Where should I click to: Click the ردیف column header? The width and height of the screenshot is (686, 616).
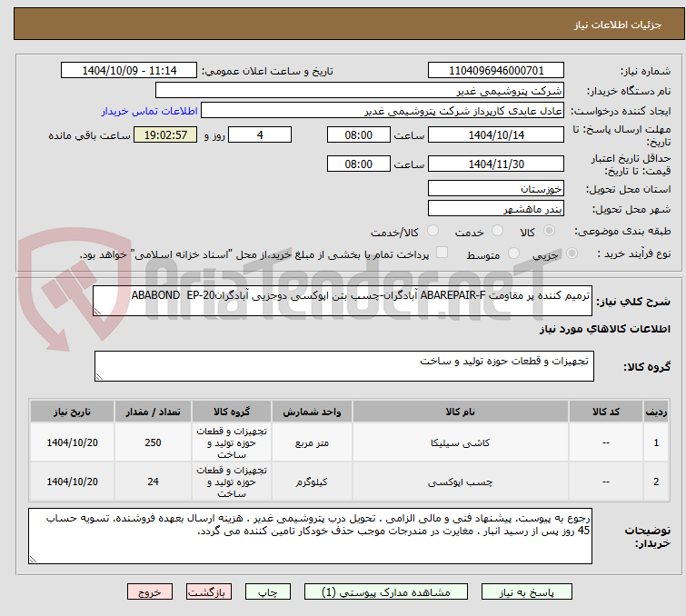click(656, 412)
